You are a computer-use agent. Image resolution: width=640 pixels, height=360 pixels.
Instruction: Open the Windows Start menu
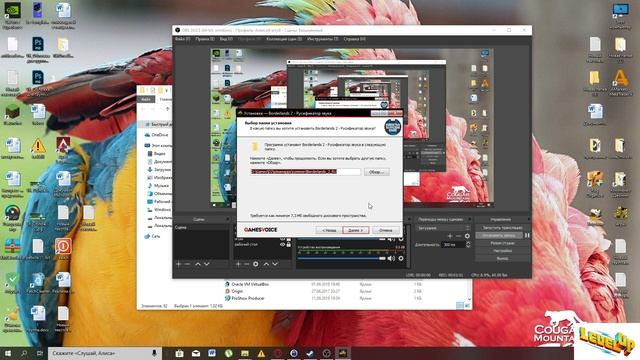click(8, 353)
